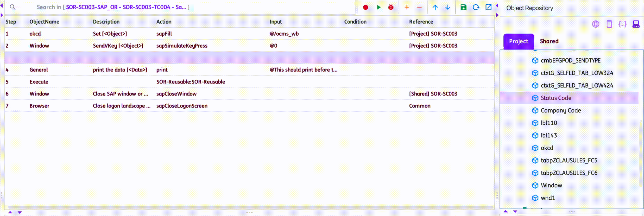Click the search magnifier icon
This screenshot has height=216, width=644.
(13, 7)
